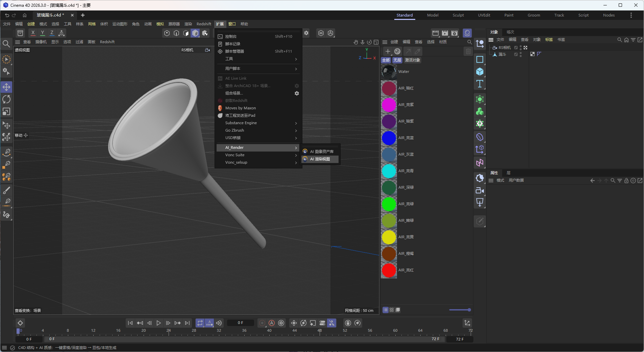644x352 pixels.
Task: Select the Water material thumbnail
Action: click(x=389, y=72)
